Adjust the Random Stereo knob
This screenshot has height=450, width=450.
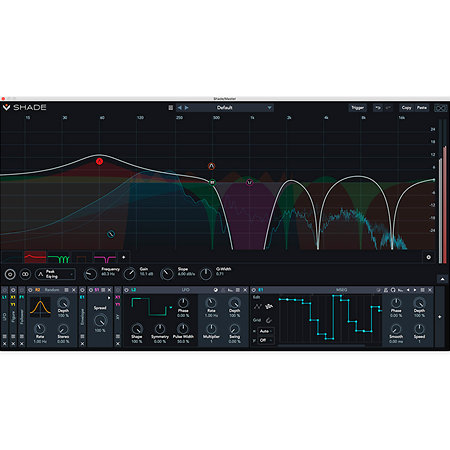[x=63, y=329]
